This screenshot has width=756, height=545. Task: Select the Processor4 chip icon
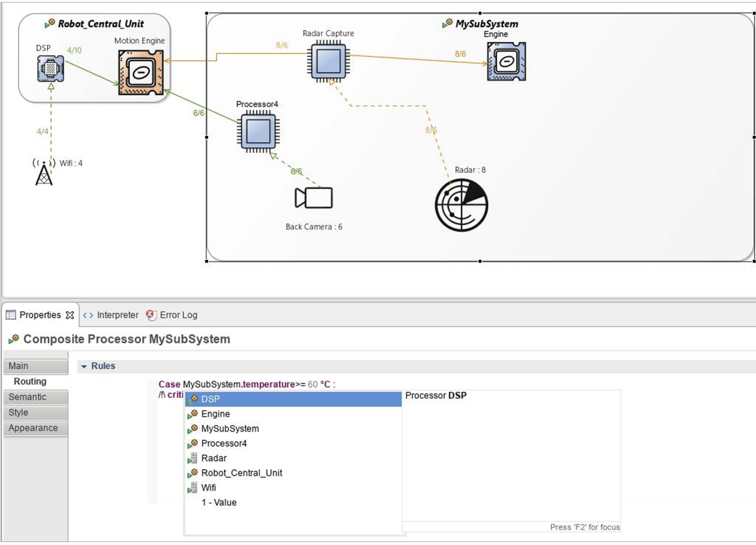(258, 132)
